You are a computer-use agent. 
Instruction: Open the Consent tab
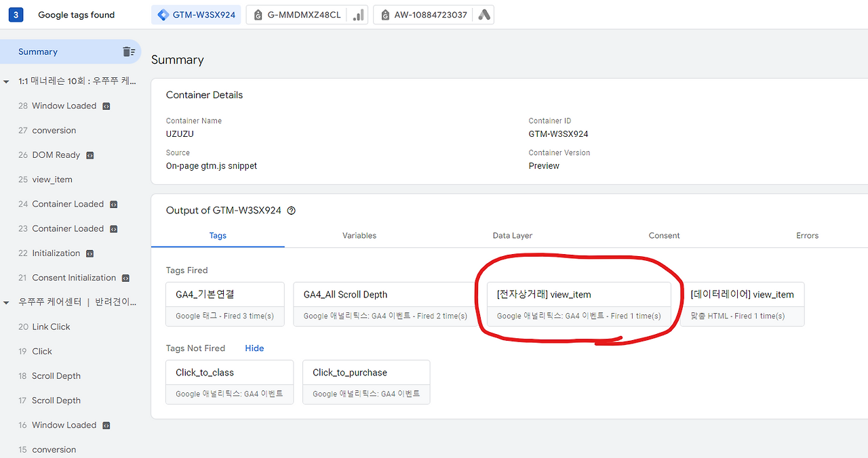click(x=664, y=236)
